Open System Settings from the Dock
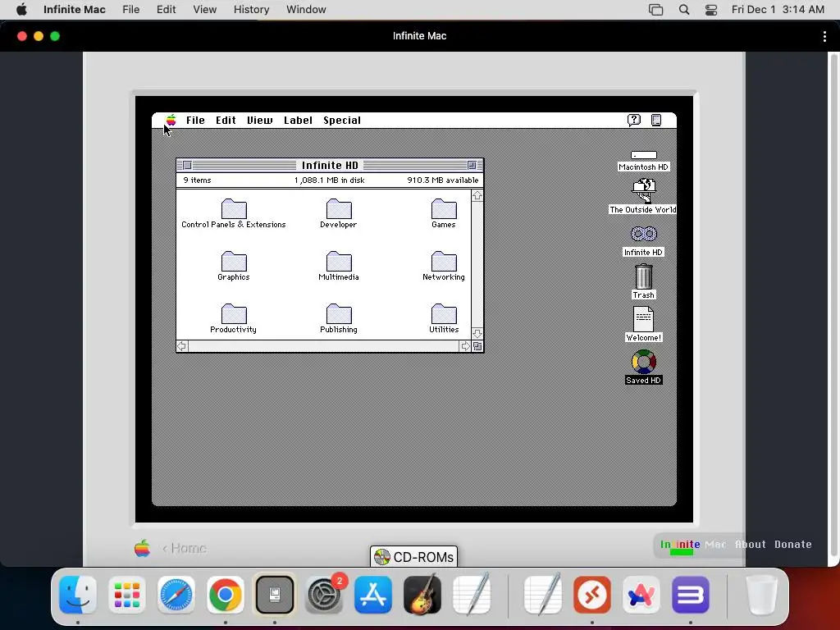840x630 pixels. (x=324, y=594)
